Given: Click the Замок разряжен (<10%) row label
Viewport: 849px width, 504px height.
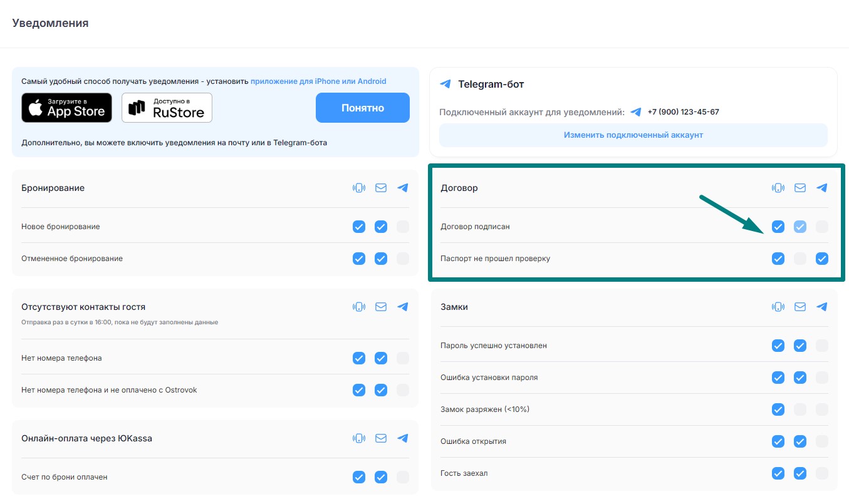Looking at the screenshot, I should pos(485,409).
